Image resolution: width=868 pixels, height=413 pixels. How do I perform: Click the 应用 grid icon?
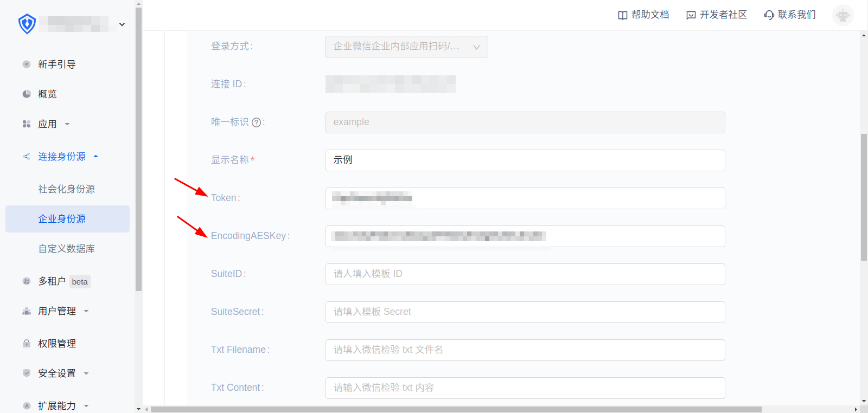pyautogui.click(x=26, y=124)
